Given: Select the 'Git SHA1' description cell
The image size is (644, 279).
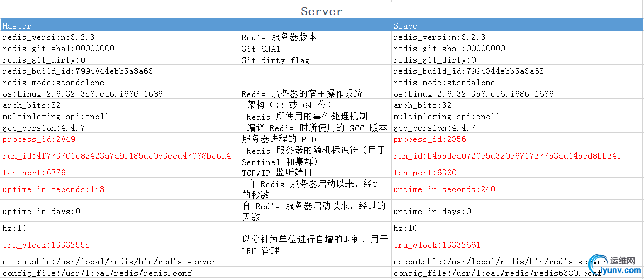Looking at the screenshot, I should click(315, 49).
